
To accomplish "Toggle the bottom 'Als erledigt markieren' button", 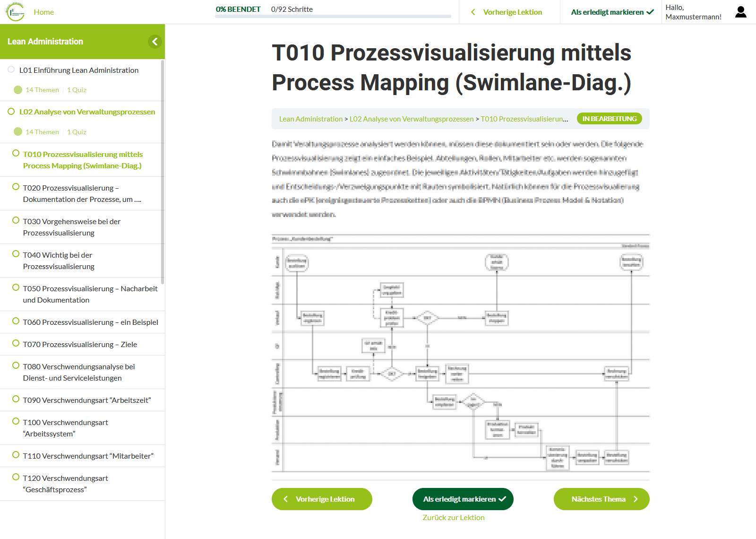I will coord(463,499).
